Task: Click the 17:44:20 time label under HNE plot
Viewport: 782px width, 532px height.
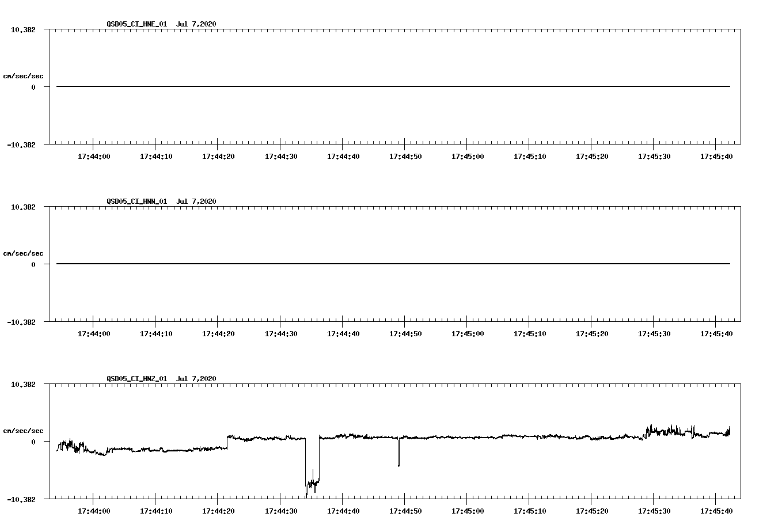Action: 218,157
